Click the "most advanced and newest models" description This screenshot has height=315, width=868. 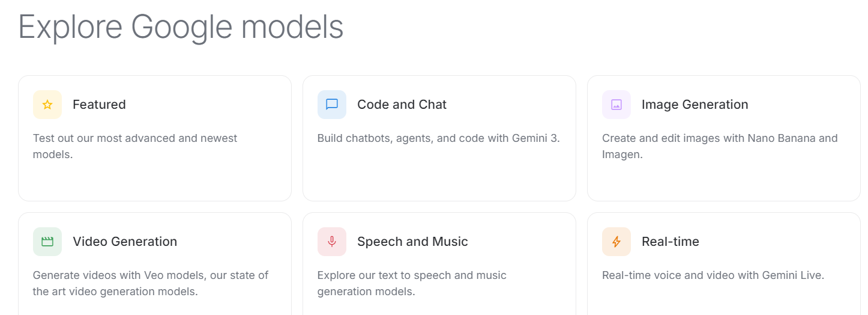tap(135, 146)
